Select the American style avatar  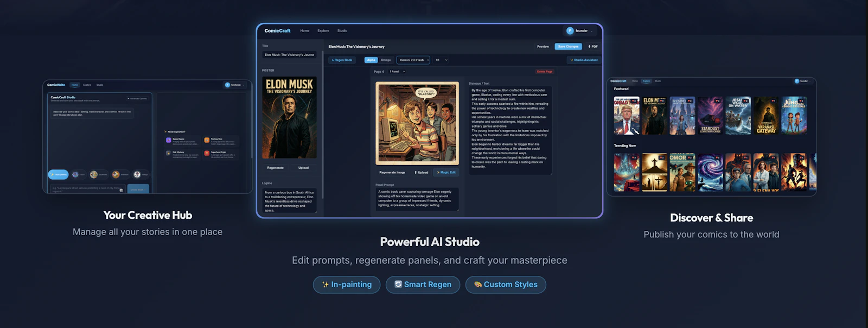(116, 174)
